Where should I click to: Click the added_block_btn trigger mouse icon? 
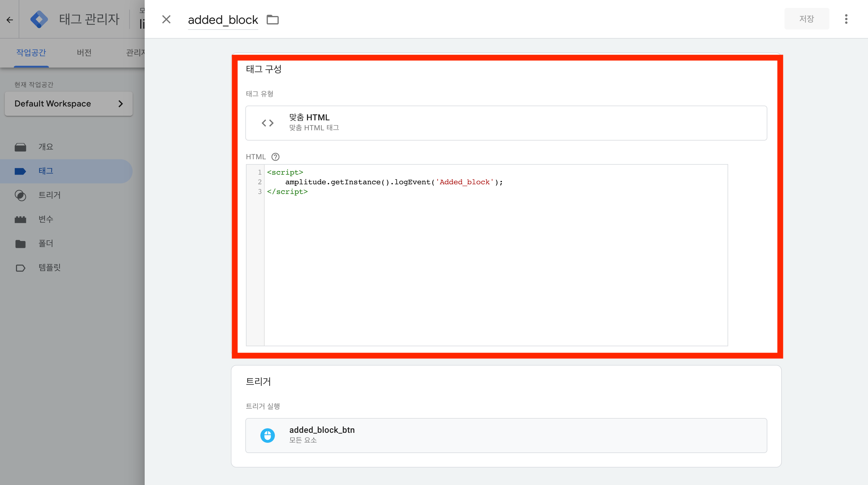(x=268, y=435)
